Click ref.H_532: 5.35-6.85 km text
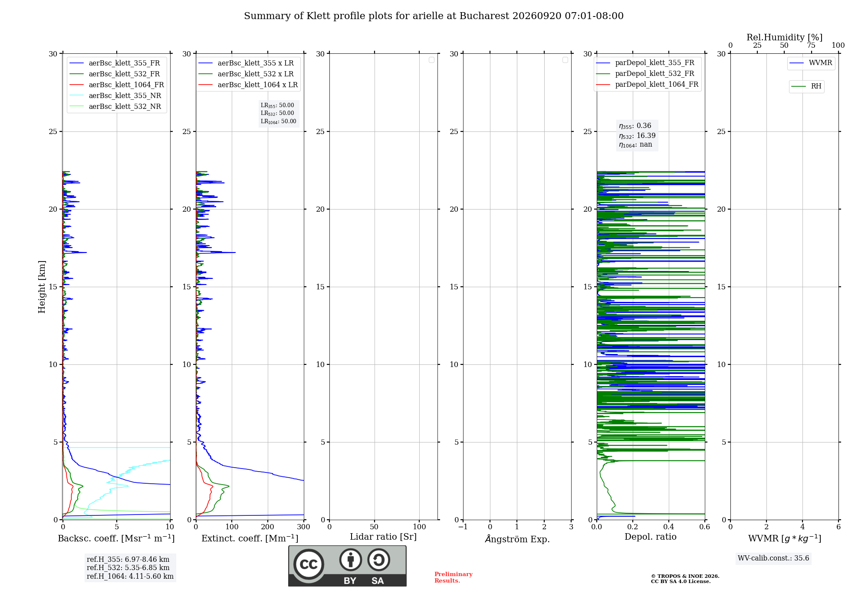Image resolution: width=868 pixels, height=590 pixels. tap(128, 568)
